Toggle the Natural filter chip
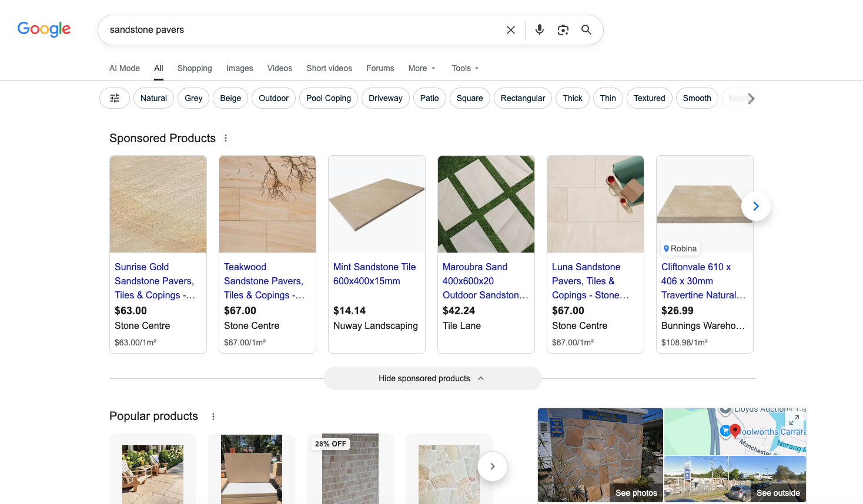This screenshot has height=504, width=863. click(153, 98)
